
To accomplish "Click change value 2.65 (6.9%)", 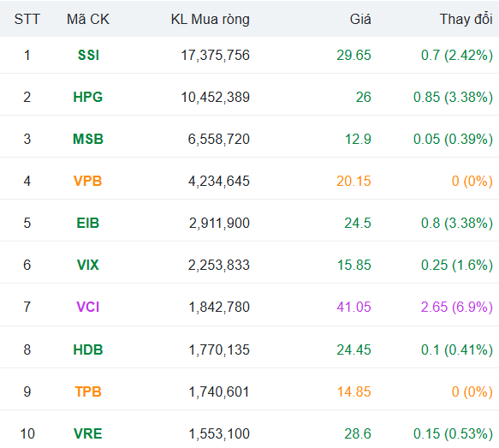I will pyautogui.click(x=457, y=307).
